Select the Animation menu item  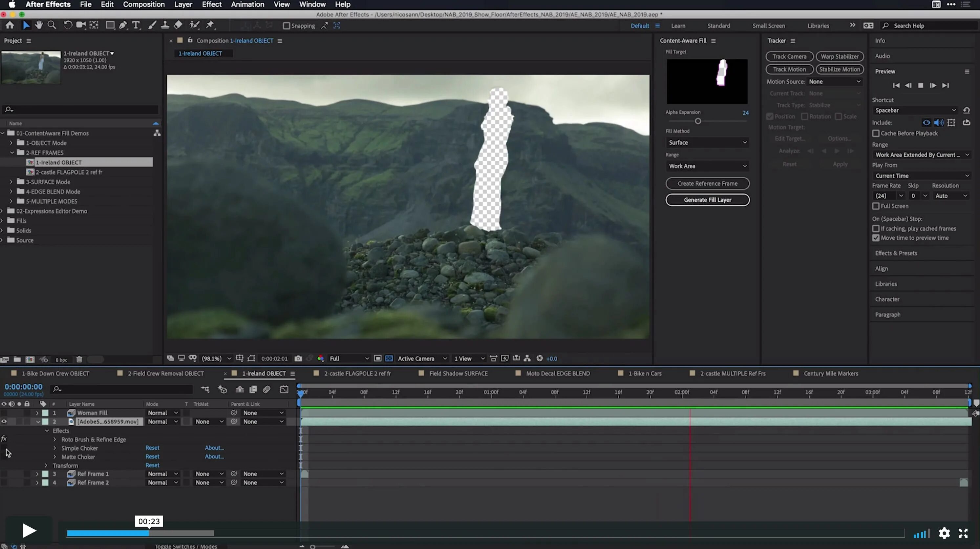[248, 5]
